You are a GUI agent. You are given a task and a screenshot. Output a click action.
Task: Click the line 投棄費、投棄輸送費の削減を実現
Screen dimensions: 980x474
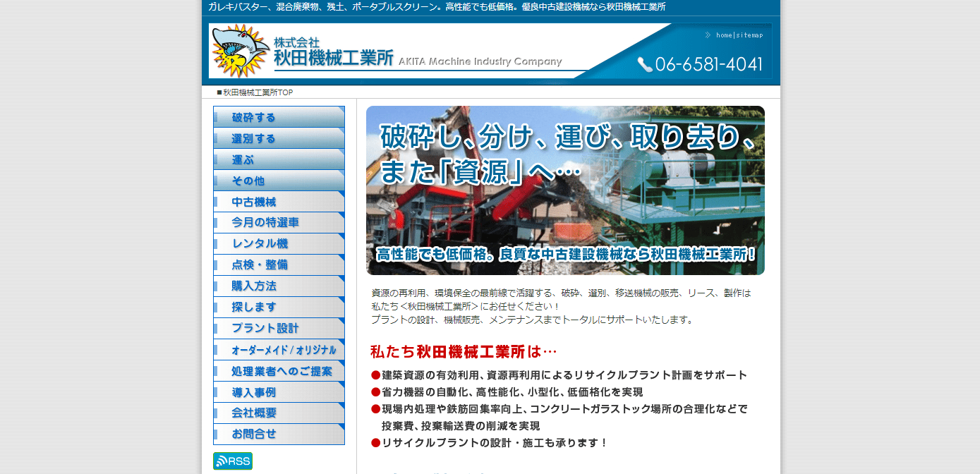(461, 426)
